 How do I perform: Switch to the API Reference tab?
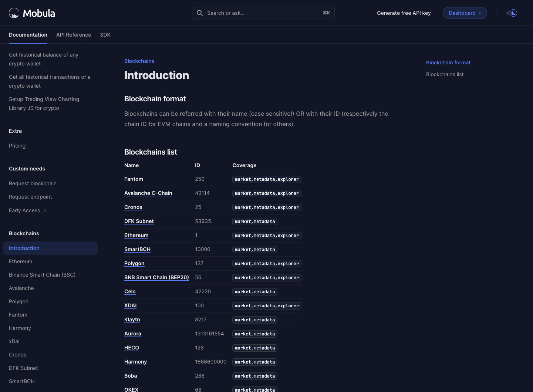click(x=74, y=35)
